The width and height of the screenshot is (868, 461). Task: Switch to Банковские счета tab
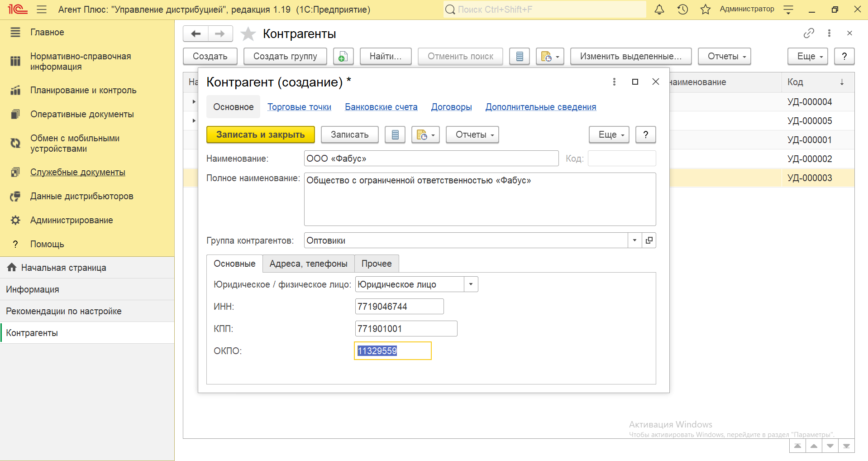point(381,107)
